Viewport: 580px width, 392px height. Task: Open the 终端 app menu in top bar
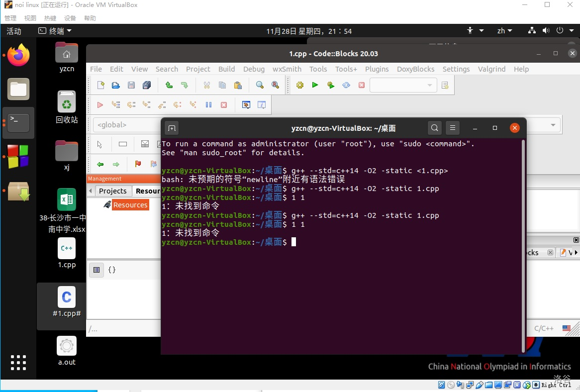click(x=55, y=31)
